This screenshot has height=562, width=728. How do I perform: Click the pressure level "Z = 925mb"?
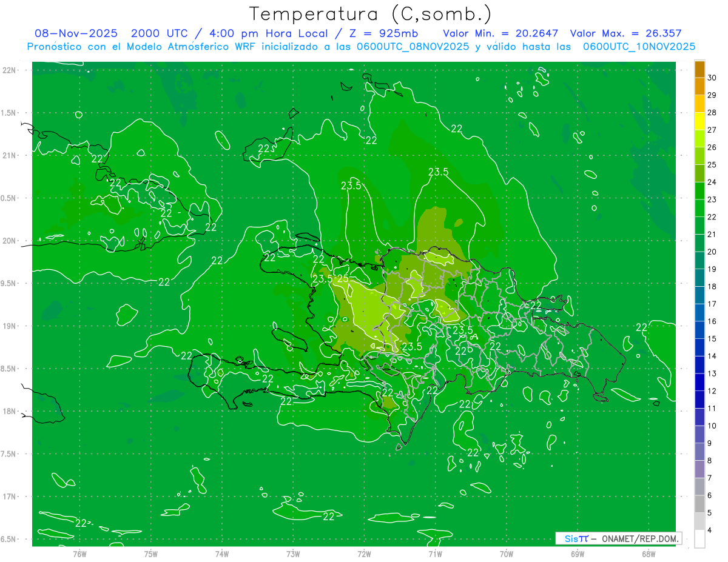[x=385, y=33]
